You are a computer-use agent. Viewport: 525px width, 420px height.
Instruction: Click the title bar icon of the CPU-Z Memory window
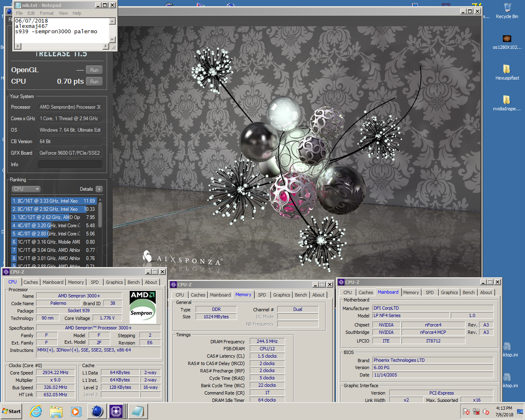point(173,285)
